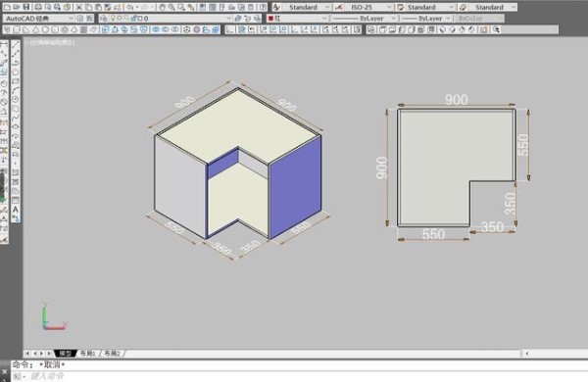This screenshot has height=382, width=588.
Task: Select the Sphere solid modeling tool
Action: click(45, 29)
